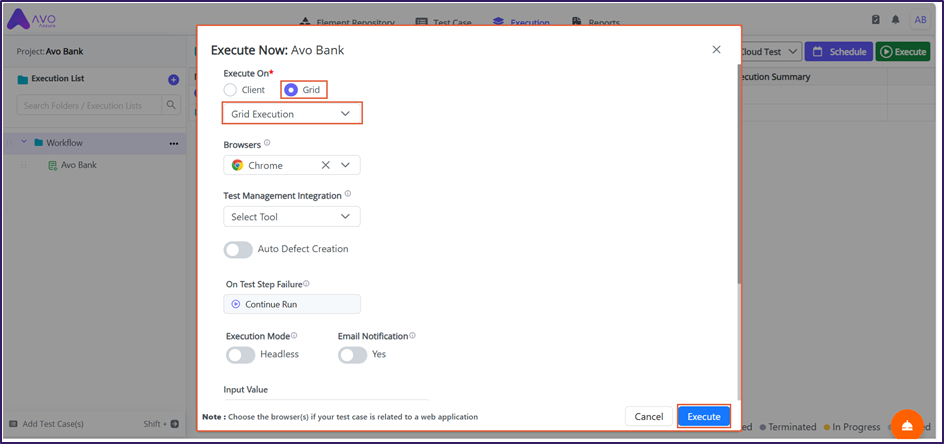Select the Client radio button
The width and height of the screenshot is (944, 444).
231,90
